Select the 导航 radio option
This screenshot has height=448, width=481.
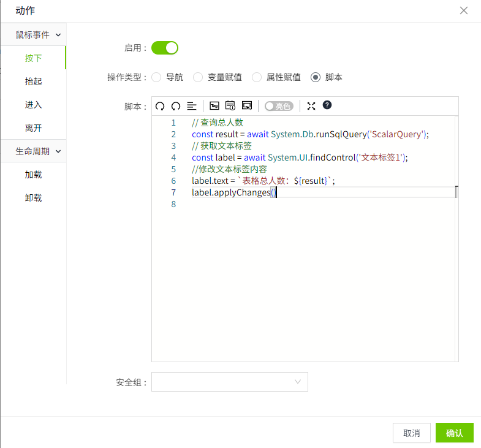156,77
